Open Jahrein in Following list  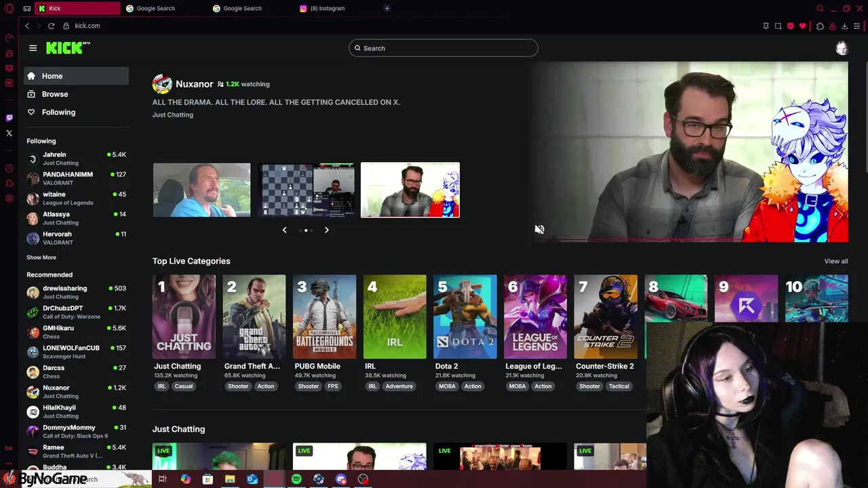coord(76,159)
